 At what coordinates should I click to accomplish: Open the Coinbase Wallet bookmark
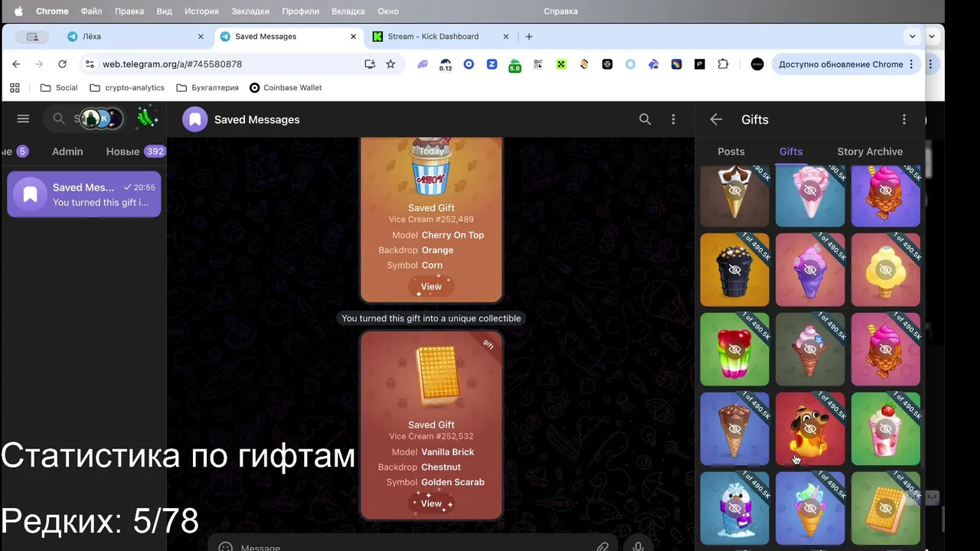click(x=286, y=87)
